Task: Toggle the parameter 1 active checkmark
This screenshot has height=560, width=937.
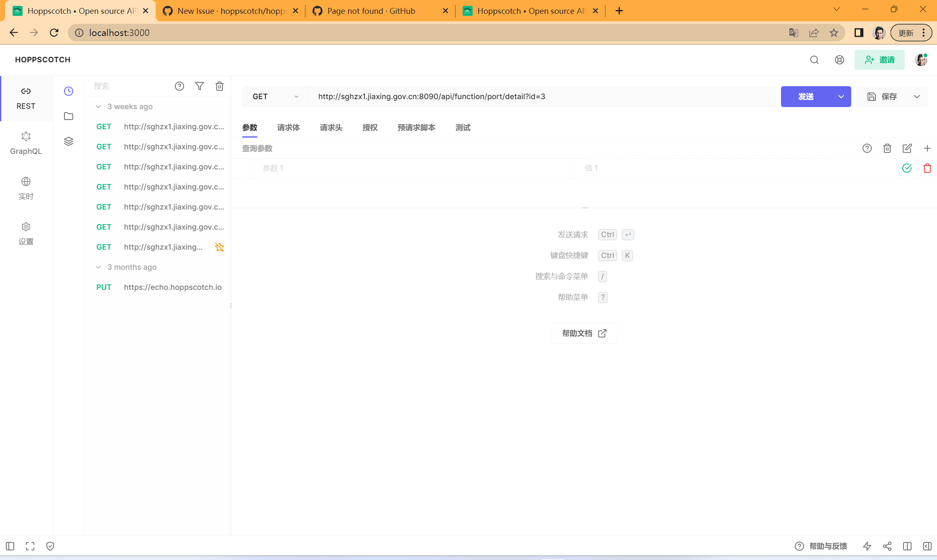Action: [x=907, y=168]
